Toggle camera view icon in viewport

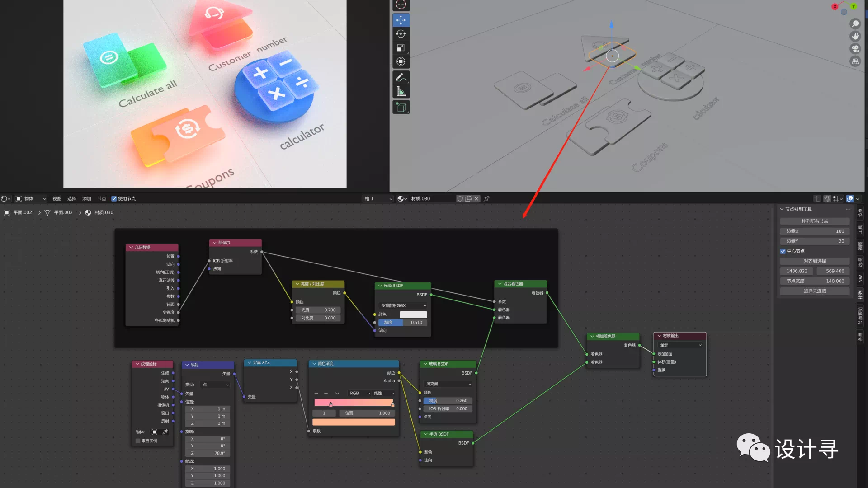tap(855, 49)
